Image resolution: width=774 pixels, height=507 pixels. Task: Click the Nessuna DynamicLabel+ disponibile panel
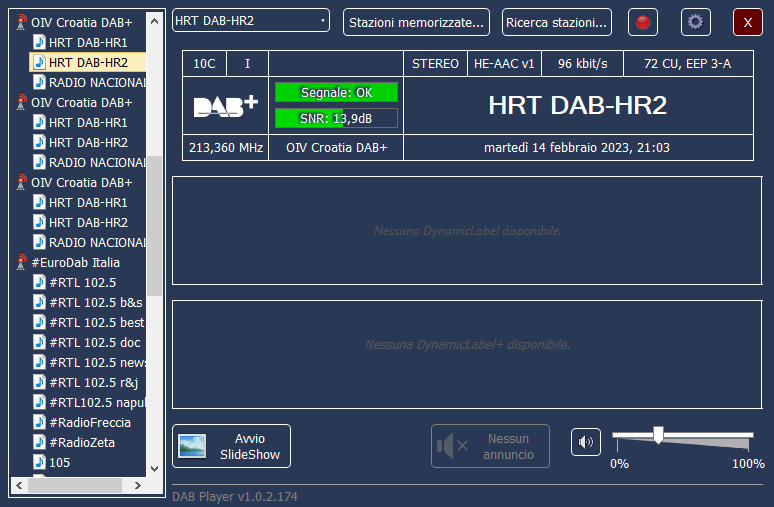[467, 354]
